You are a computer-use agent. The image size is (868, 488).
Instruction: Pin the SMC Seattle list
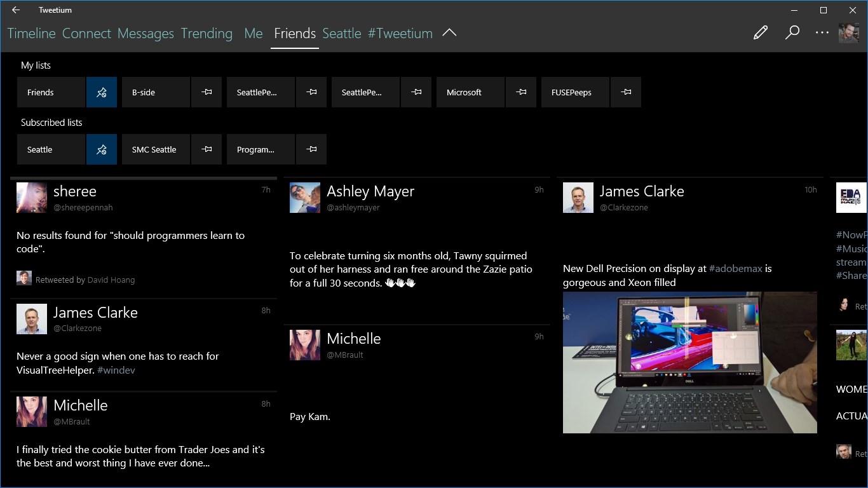(x=206, y=149)
